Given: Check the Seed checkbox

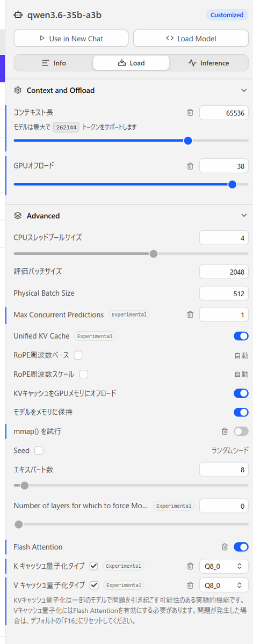Looking at the screenshot, I should coord(39,450).
